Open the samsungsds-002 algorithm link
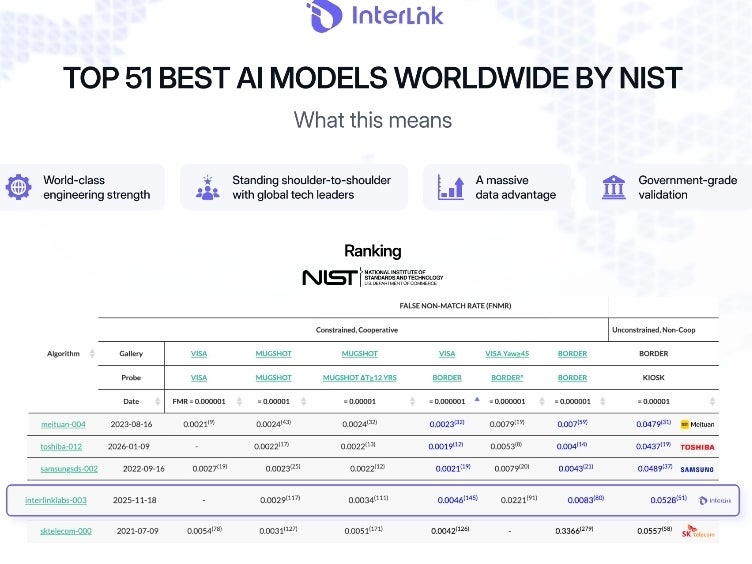This screenshot has height=564, width=752. click(69, 469)
